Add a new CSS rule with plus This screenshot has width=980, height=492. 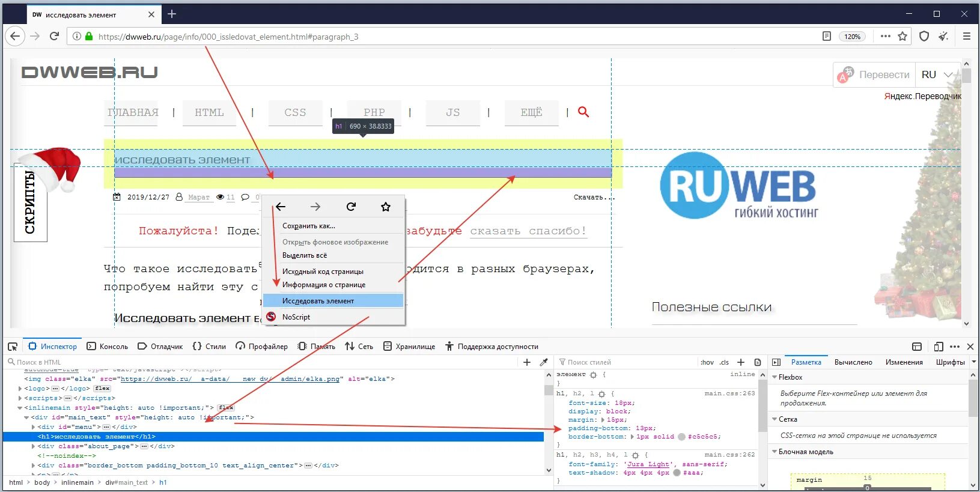[741, 362]
